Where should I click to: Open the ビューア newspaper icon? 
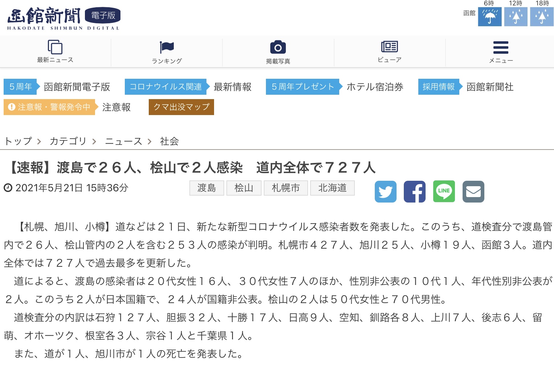(x=389, y=47)
